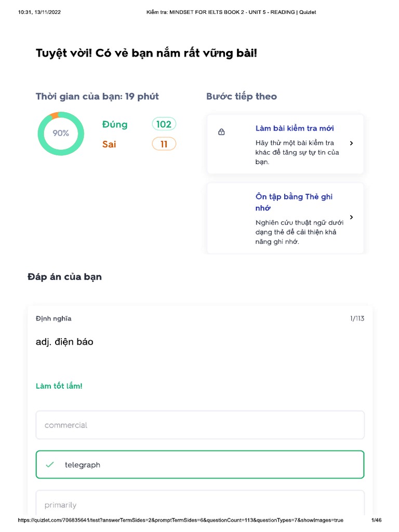
Task: Click the green checkmark next to telegraph
Action: (x=50, y=465)
